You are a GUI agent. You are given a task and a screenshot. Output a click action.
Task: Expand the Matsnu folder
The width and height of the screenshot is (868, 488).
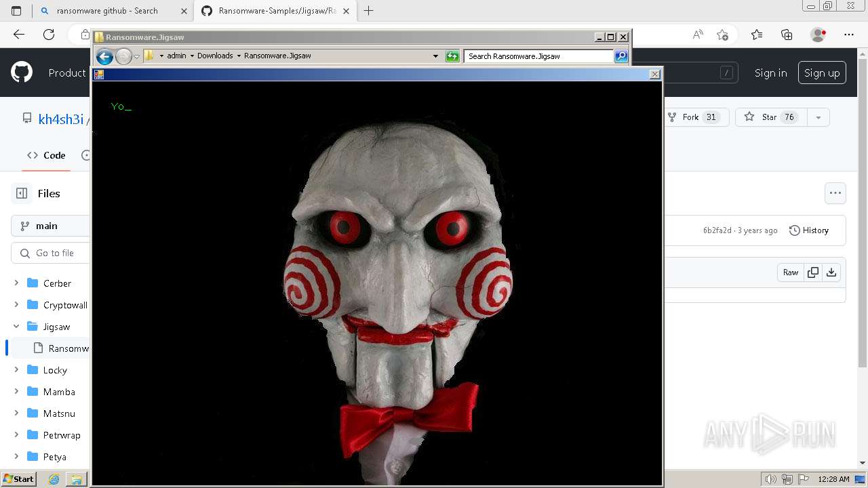[16, 413]
